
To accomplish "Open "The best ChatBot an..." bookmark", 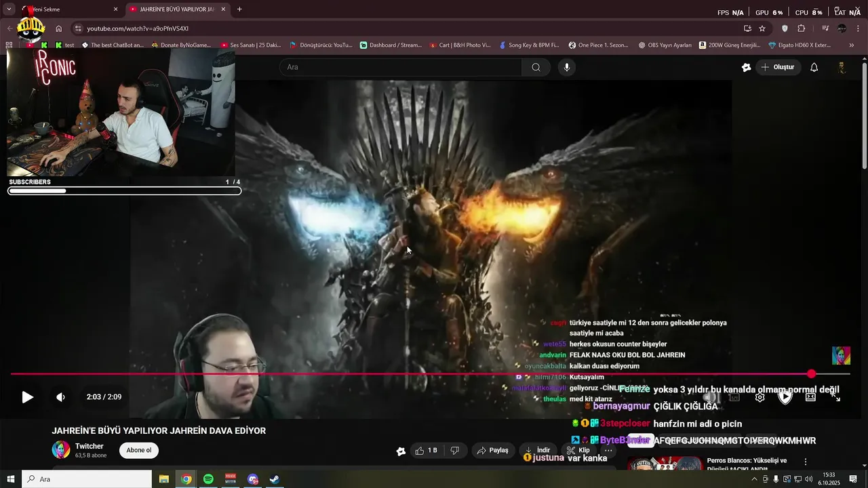I will [113, 45].
